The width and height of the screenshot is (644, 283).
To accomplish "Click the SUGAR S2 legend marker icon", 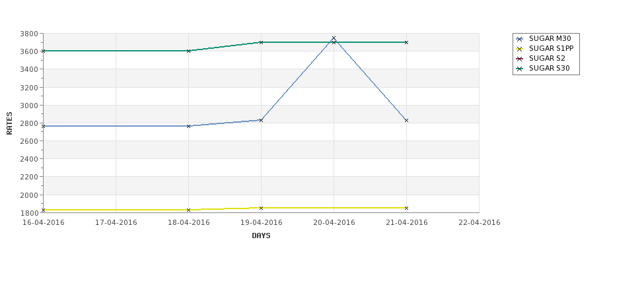I will click(x=520, y=59).
